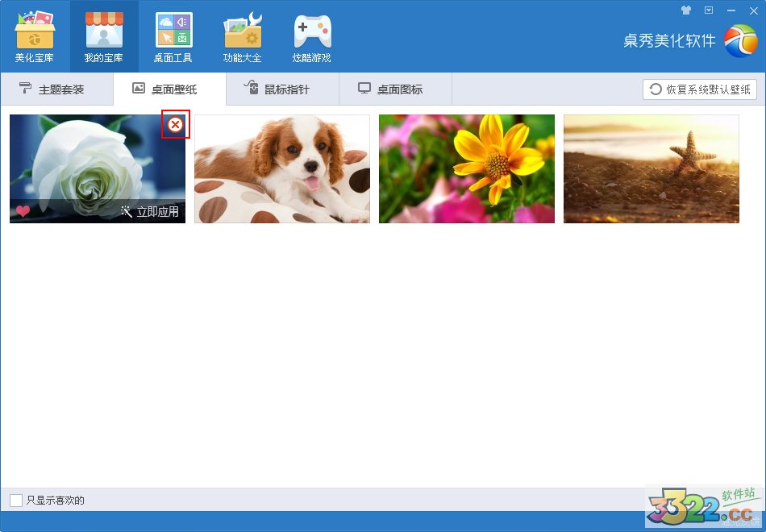Click 立即应用 on the rose wallpaper

[150, 212]
